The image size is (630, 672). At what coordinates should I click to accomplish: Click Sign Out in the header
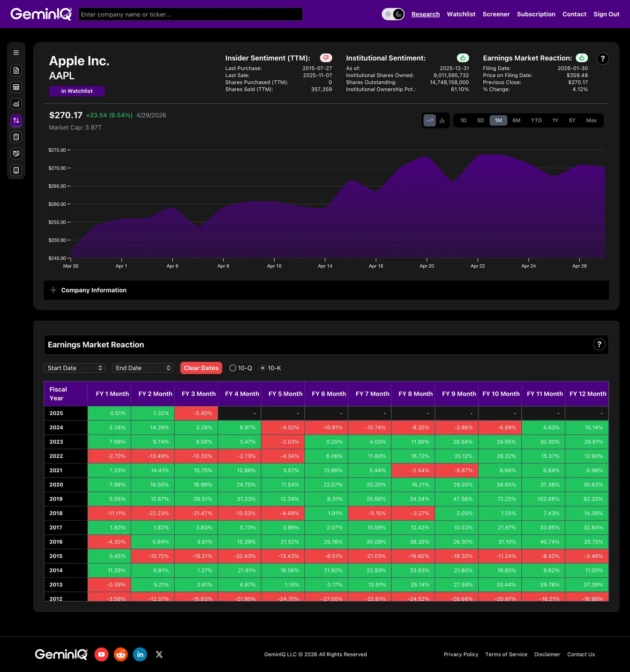[x=607, y=14]
